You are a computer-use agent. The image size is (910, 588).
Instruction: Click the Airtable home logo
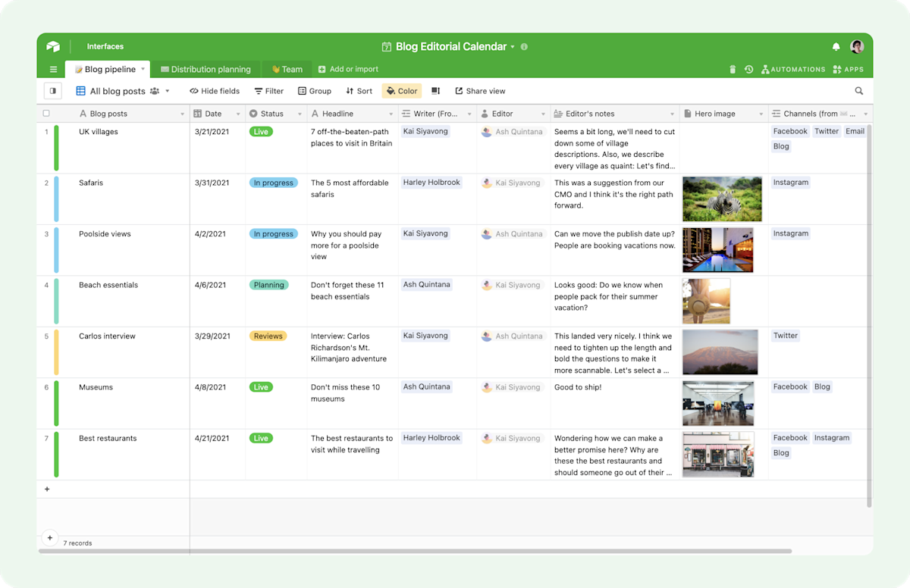click(x=53, y=46)
